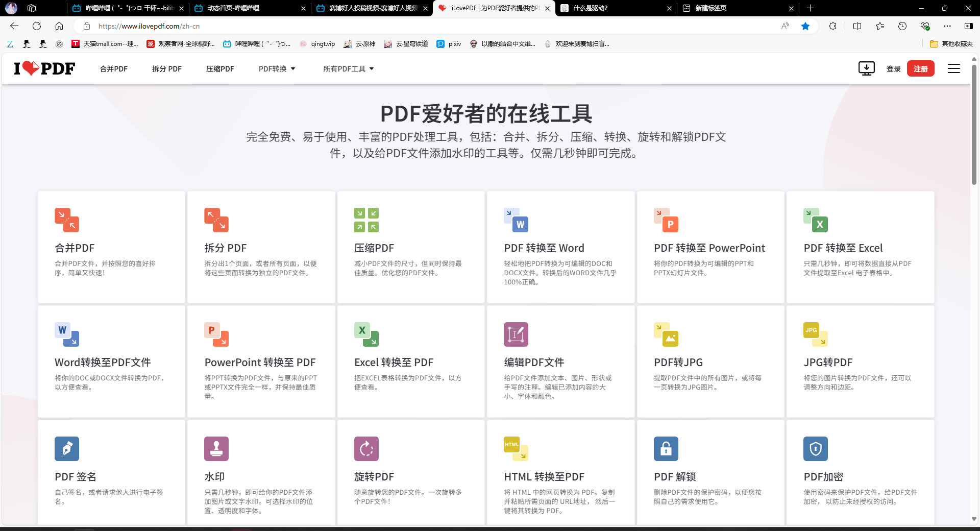Toggle the favorite star for this page

805,26
